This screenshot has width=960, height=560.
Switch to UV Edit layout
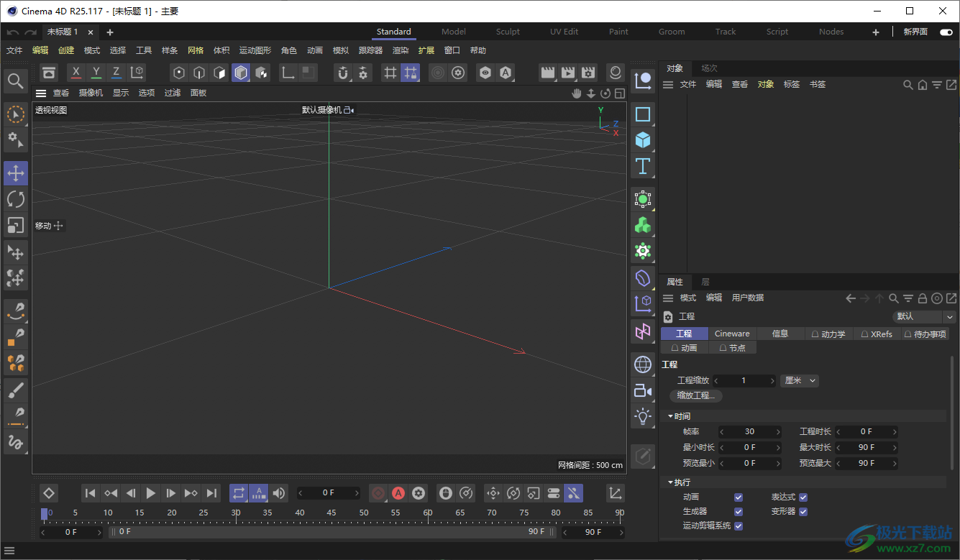click(564, 32)
